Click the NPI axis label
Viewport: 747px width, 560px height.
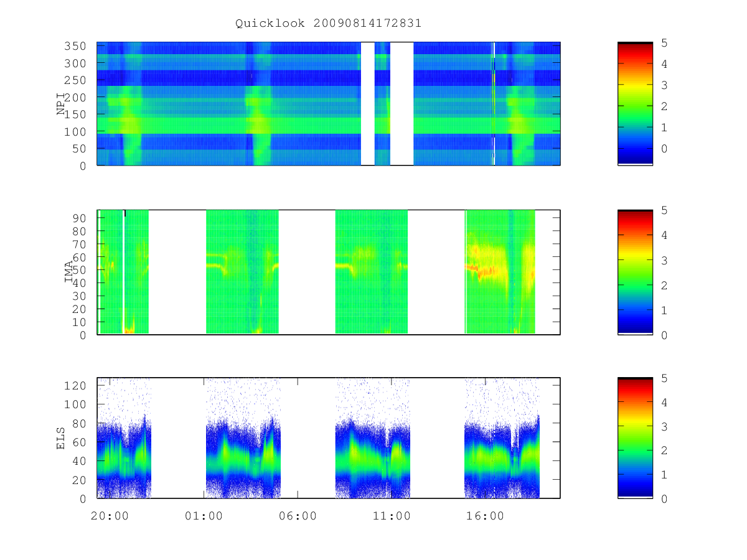click(62, 104)
